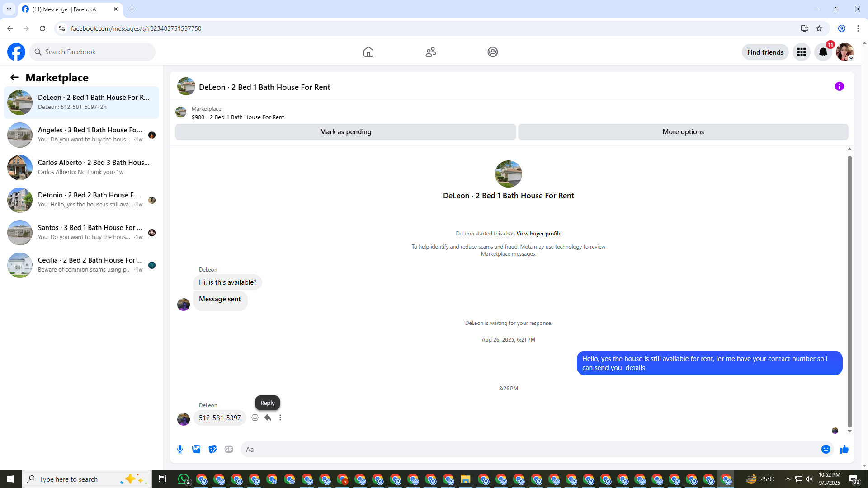Open Cecilia 2 Bed 2 Bath chat
Viewport: 868px width, 488px height.
81,265
